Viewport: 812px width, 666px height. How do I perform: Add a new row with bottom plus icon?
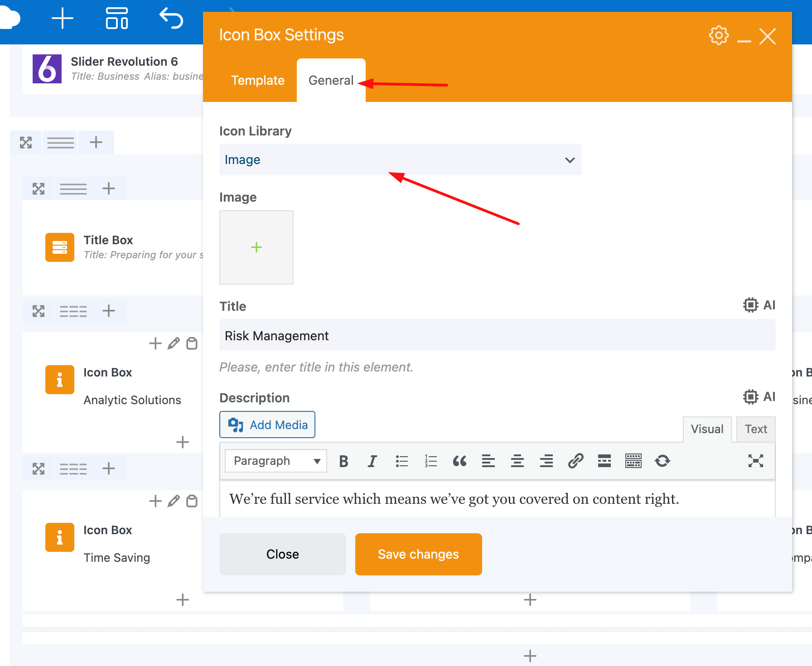530,656
